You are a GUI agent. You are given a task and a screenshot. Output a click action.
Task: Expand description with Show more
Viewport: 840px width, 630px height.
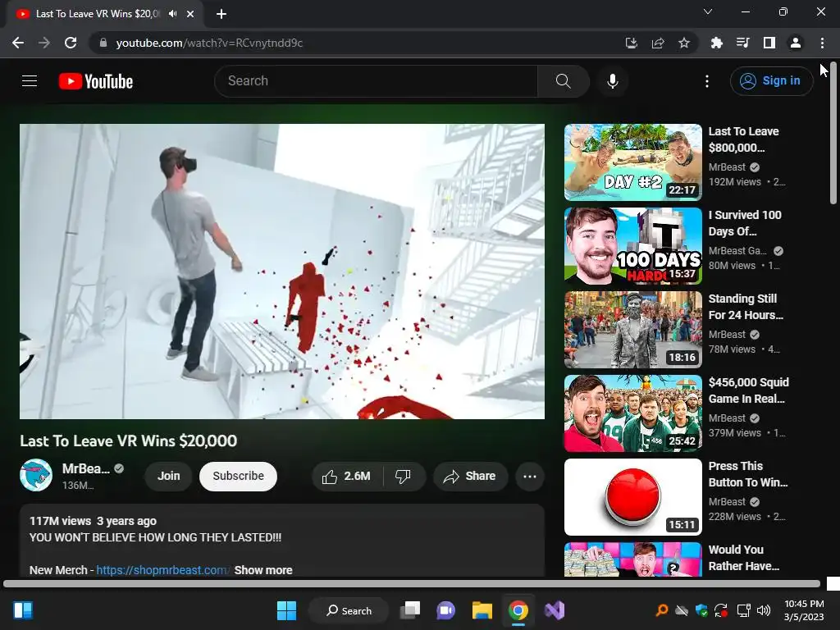263,570
